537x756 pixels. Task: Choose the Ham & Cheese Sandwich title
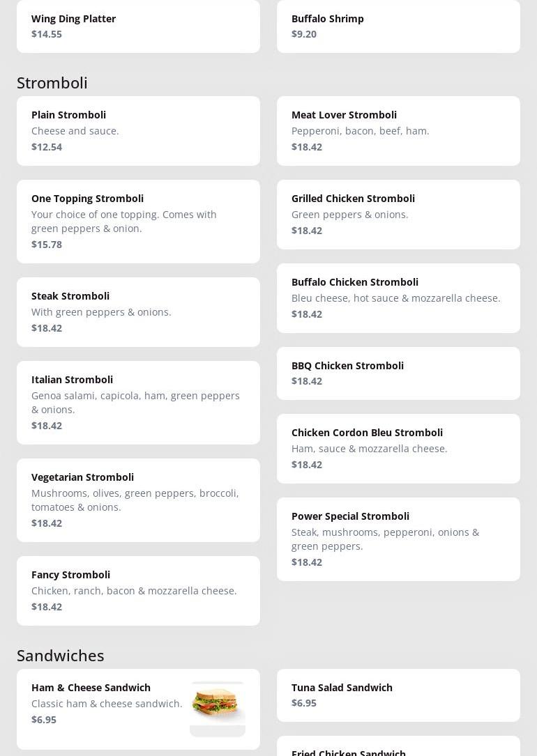91,688
